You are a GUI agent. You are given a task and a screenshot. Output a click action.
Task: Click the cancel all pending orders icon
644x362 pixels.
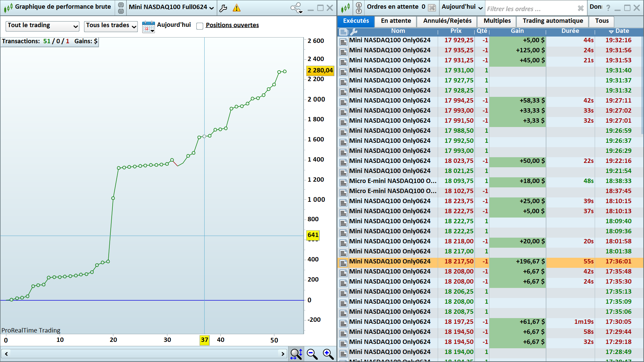[x=432, y=8]
